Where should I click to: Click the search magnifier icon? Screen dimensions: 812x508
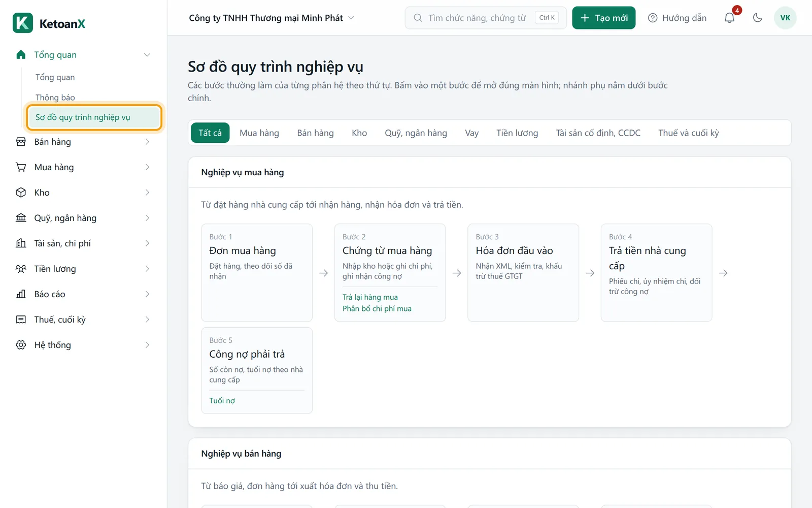pyautogui.click(x=418, y=18)
